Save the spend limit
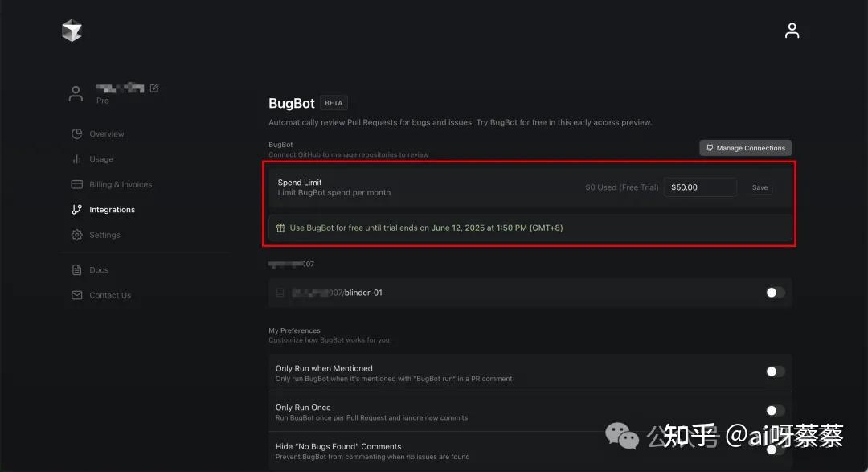This screenshot has width=868, height=472. coord(759,187)
